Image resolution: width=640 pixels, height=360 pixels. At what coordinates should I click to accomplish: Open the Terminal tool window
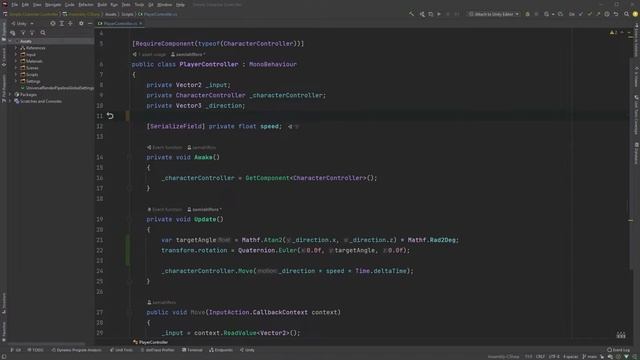pyautogui.click(x=192, y=350)
